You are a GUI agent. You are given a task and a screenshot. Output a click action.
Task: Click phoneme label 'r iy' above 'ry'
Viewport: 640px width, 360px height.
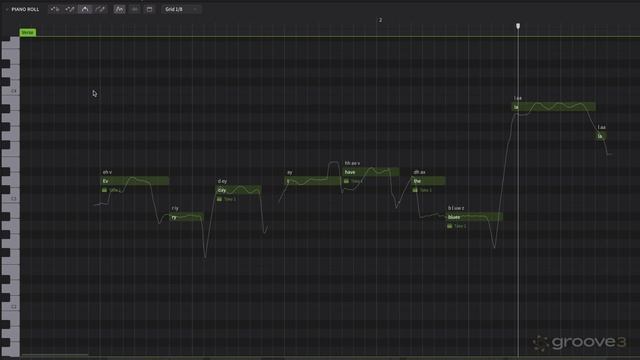click(x=175, y=208)
